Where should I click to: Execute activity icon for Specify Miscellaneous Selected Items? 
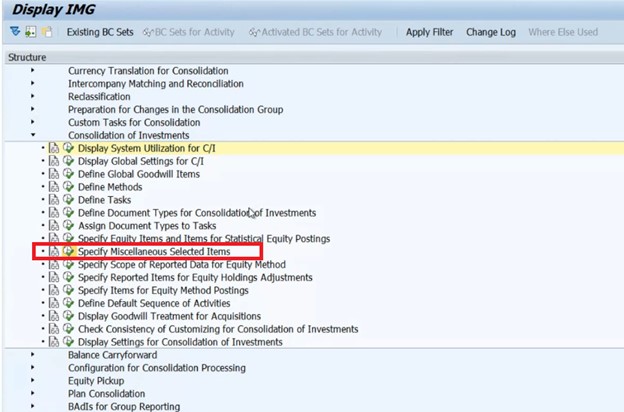(68, 251)
